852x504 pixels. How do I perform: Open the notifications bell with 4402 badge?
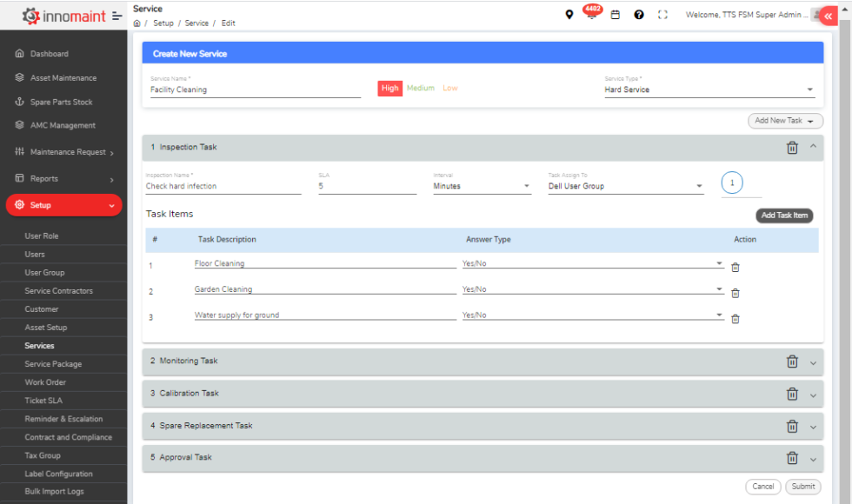[590, 15]
